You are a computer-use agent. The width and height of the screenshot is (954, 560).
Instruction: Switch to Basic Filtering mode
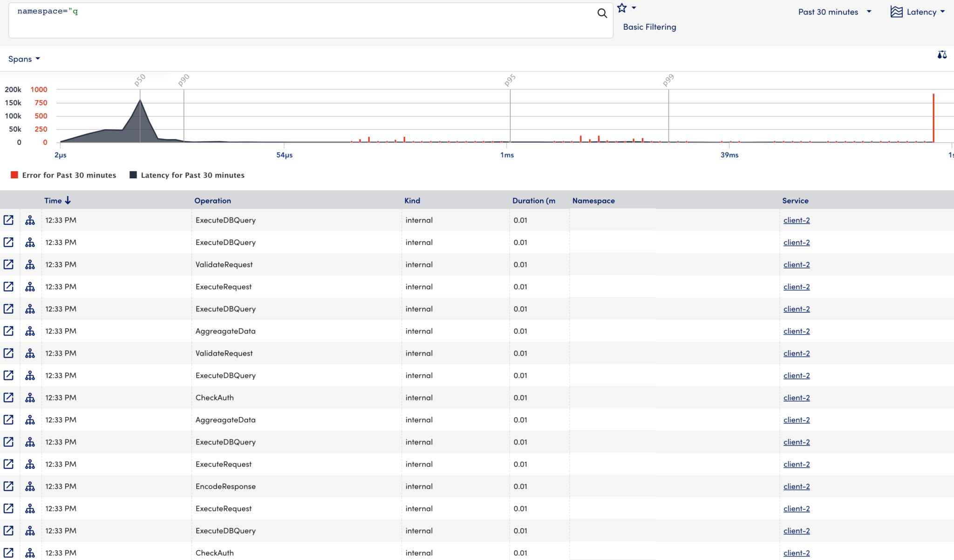point(649,27)
